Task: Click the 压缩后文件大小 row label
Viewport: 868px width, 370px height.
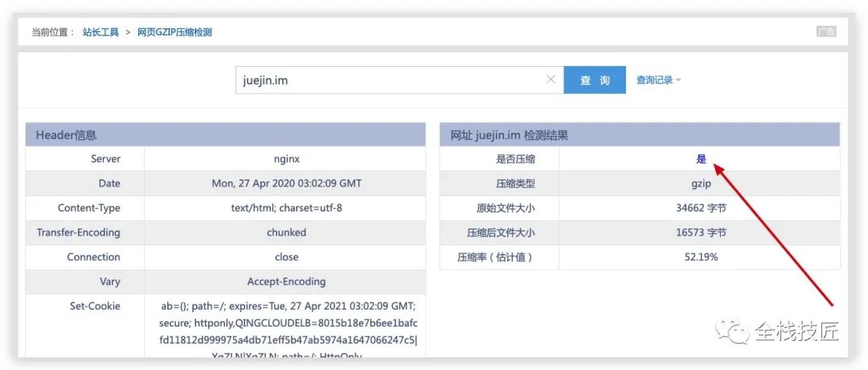Action: pos(501,232)
